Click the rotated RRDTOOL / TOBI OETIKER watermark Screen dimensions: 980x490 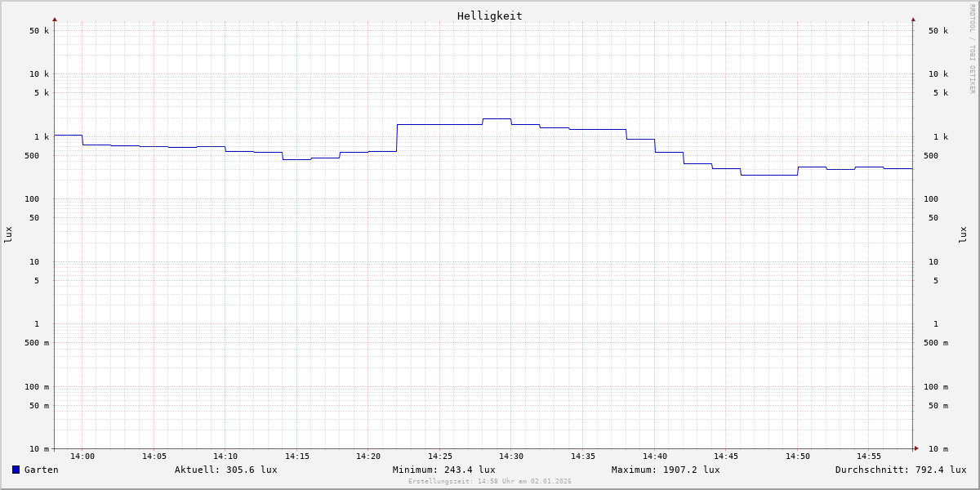coord(972,49)
